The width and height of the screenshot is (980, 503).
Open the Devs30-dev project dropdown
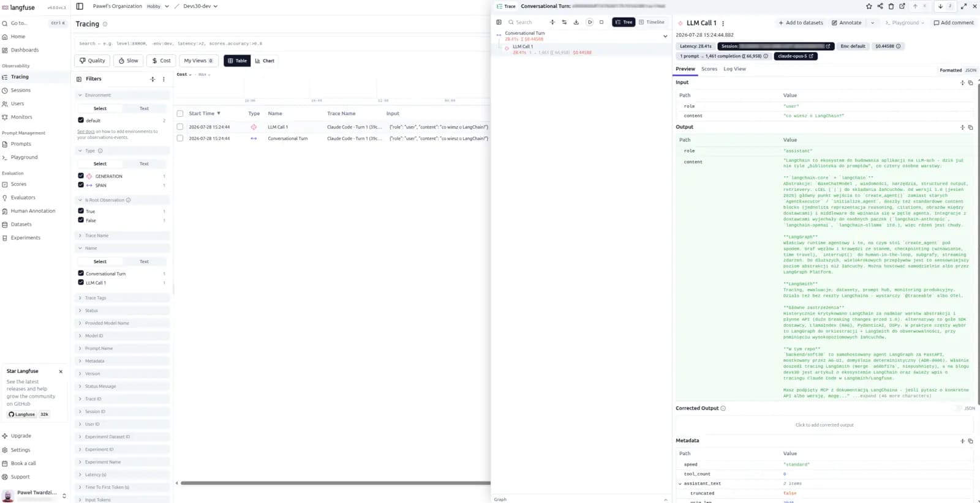tap(200, 6)
